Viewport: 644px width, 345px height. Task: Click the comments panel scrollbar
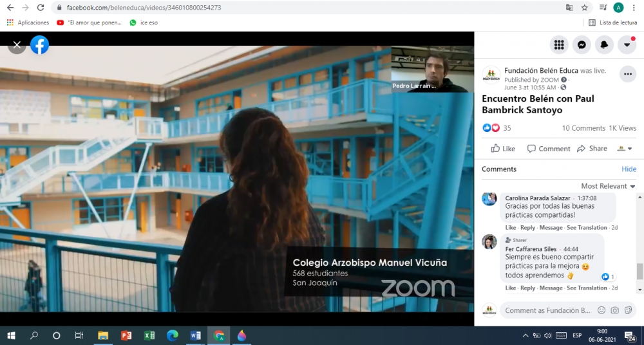[639, 271]
